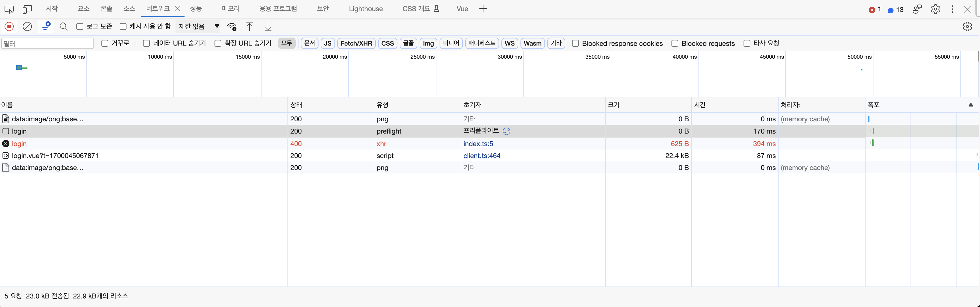Filter by WS requests
The height and width of the screenshot is (307, 980).
tap(510, 43)
